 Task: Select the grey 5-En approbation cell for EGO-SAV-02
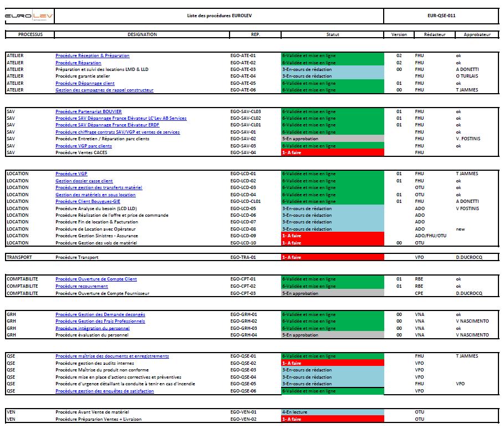(x=333, y=139)
